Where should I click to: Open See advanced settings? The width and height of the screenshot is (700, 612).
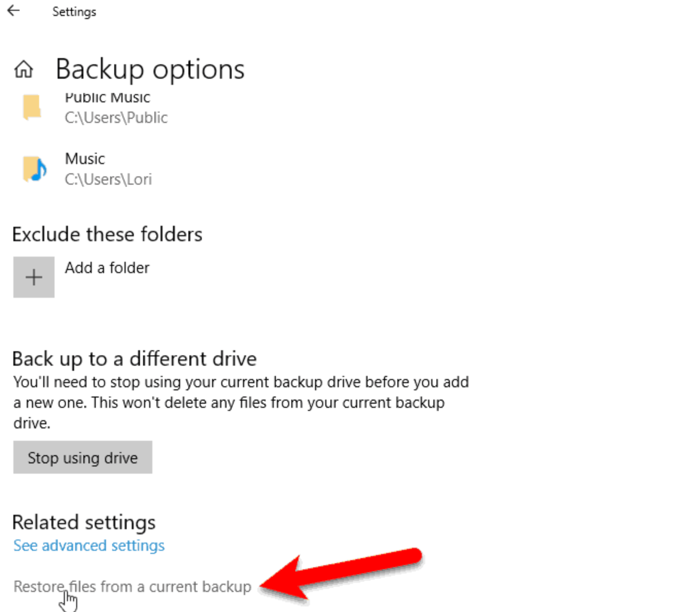(x=88, y=545)
